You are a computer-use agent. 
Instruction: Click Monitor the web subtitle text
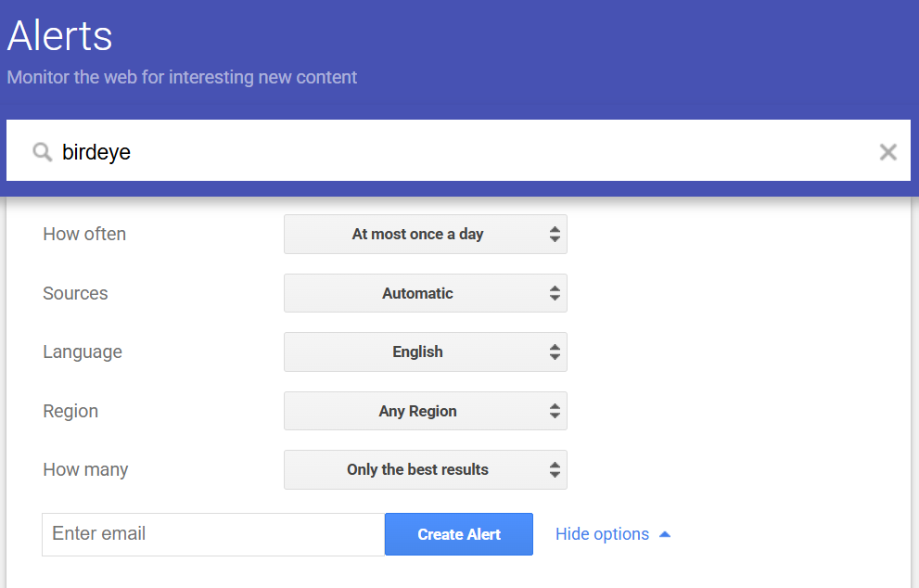coord(182,77)
